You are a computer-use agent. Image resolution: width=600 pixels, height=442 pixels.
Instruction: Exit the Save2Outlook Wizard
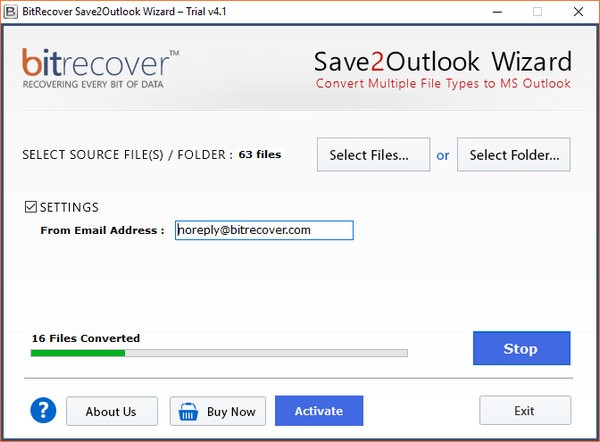pyautogui.click(x=525, y=410)
